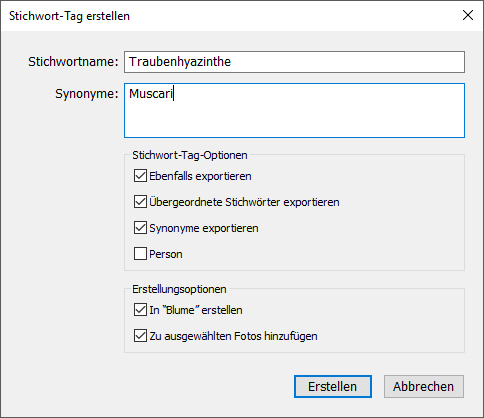Viewport: 484px width, 418px height.
Task: Uncheck the In "Blume" erstellen box
Action: (x=140, y=310)
